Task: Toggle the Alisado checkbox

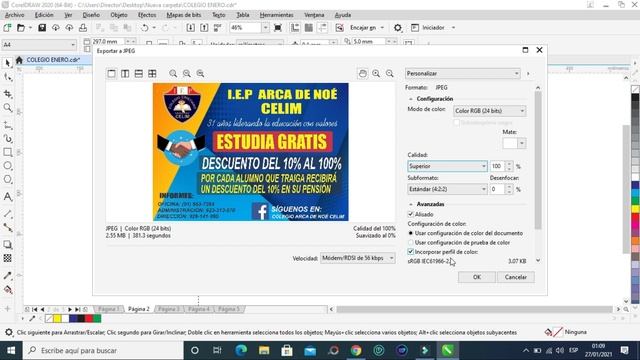Action: pos(411,214)
